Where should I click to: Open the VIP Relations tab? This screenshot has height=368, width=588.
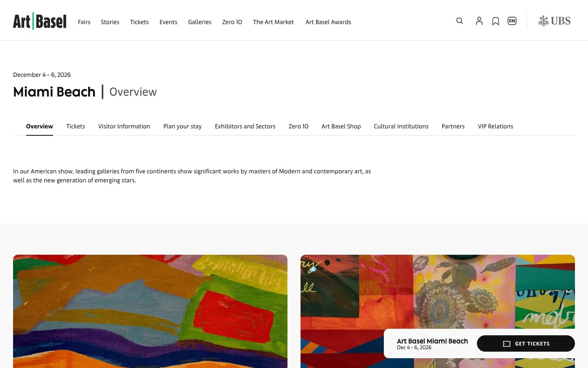tap(495, 126)
